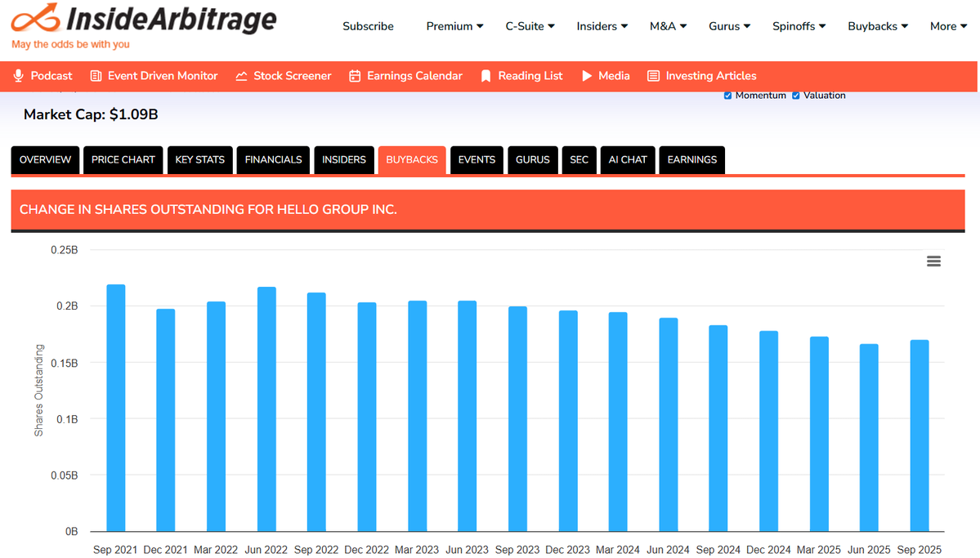The height and width of the screenshot is (558, 980).
Task: Switch to the GURUS tab
Action: 532,160
